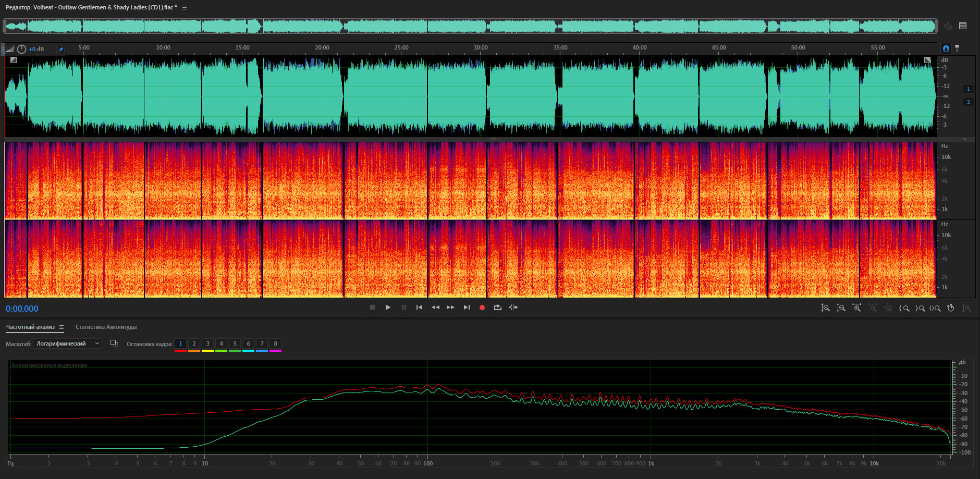The image size is (980, 479).
Task: Select hold frame 7 button
Action: click(x=262, y=344)
